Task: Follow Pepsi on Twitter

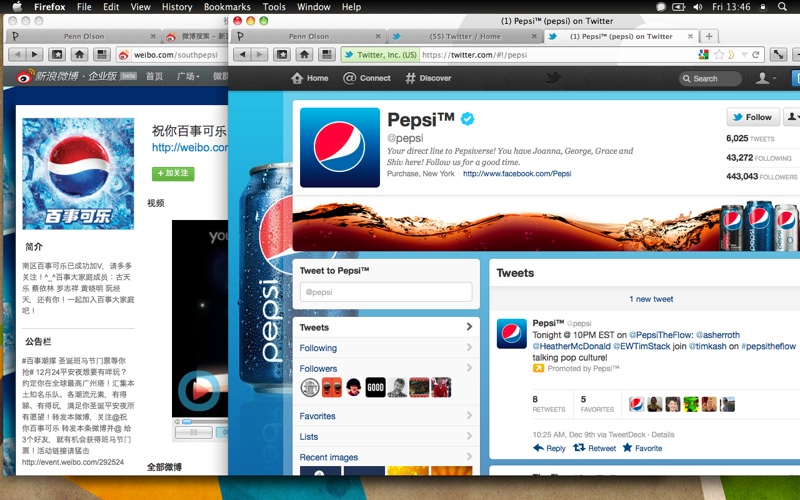Action: (753, 117)
